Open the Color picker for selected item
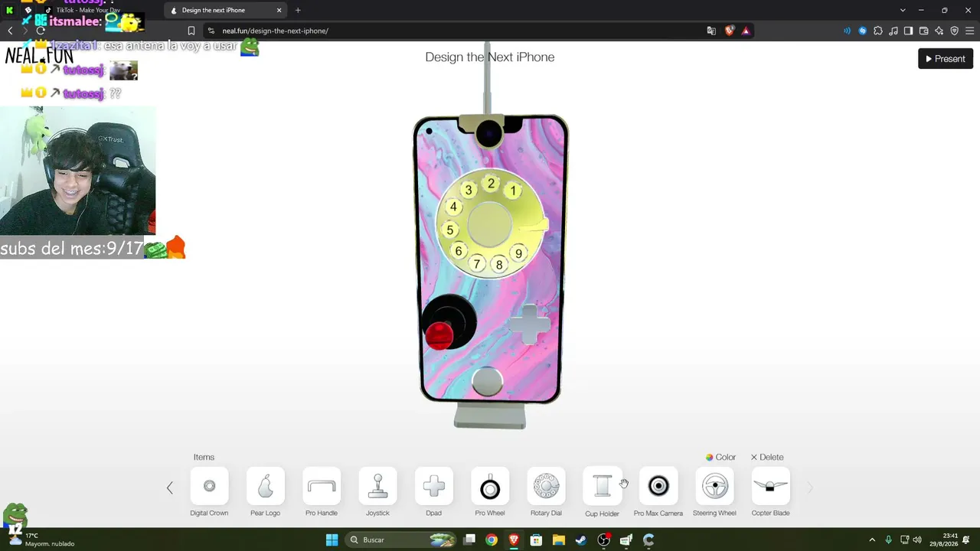 point(720,457)
